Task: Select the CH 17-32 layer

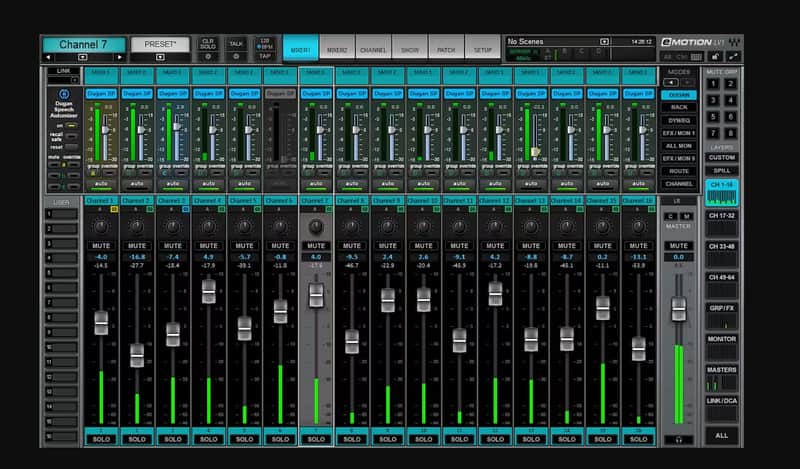Action: (722, 224)
